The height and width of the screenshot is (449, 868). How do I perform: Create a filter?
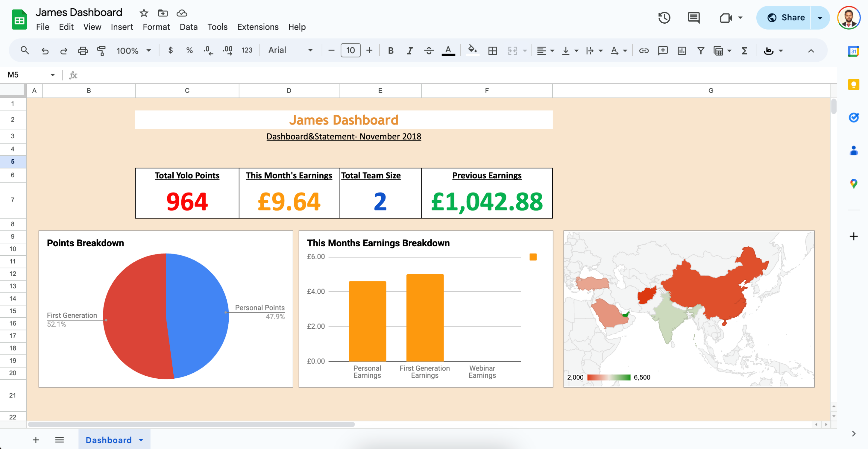coord(700,51)
